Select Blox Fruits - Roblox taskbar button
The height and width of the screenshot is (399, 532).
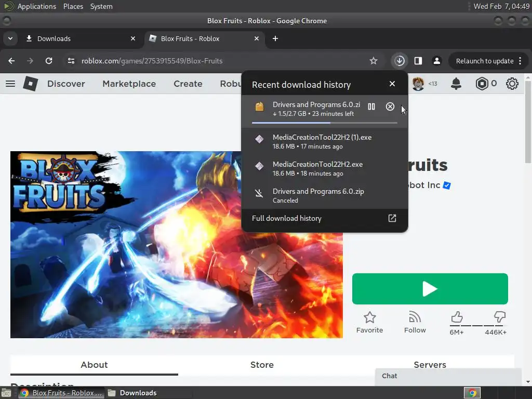[62, 393]
